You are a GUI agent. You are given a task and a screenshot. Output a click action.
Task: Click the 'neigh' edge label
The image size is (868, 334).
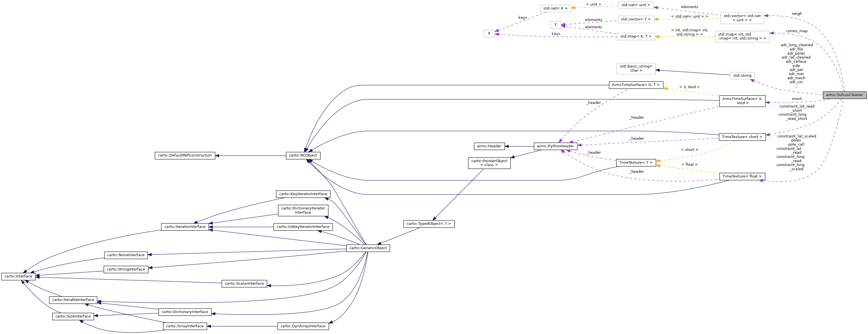click(x=797, y=14)
